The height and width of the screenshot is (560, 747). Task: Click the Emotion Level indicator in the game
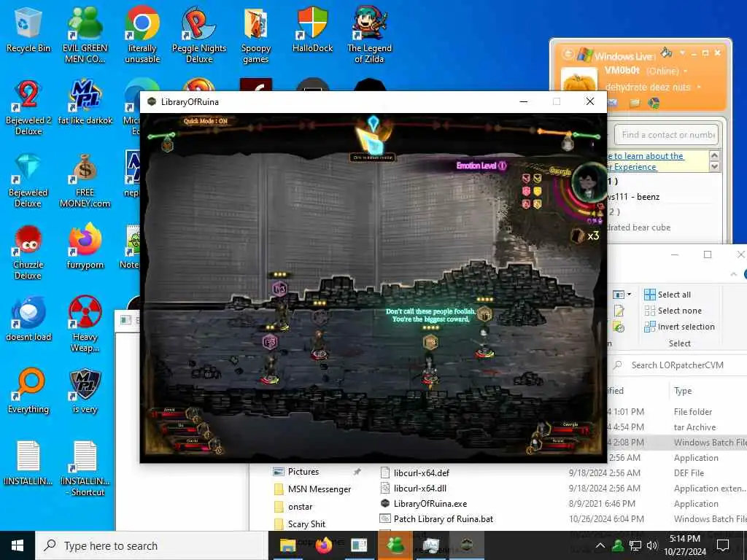[481, 166]
